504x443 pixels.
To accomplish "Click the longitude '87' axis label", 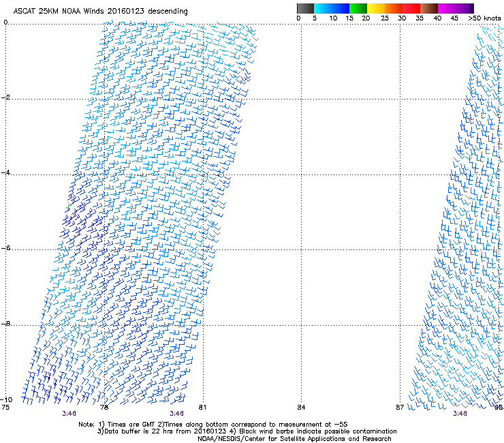I will tap(400, 408).
